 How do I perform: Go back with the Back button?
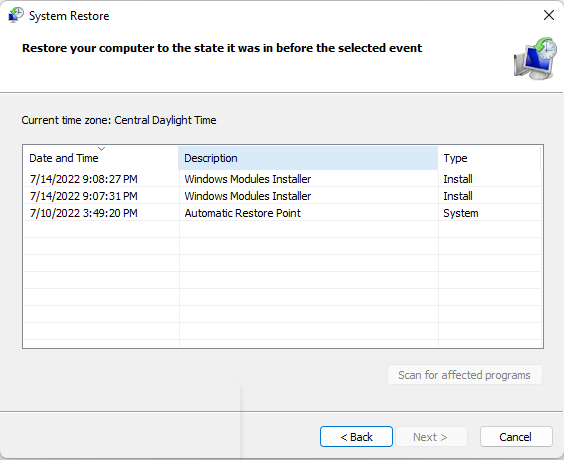[356, 437]
